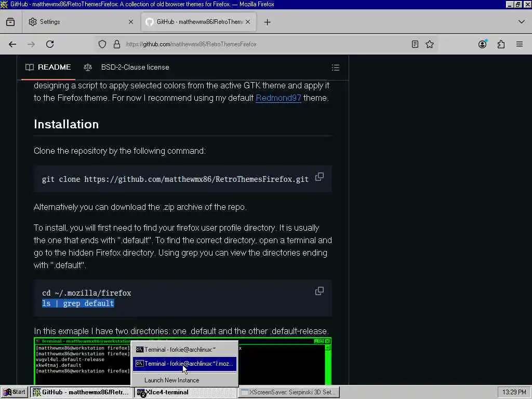This screenshot has height=399, width=532.
Task: Reload the current page
Action: click(x=50, y=44)
